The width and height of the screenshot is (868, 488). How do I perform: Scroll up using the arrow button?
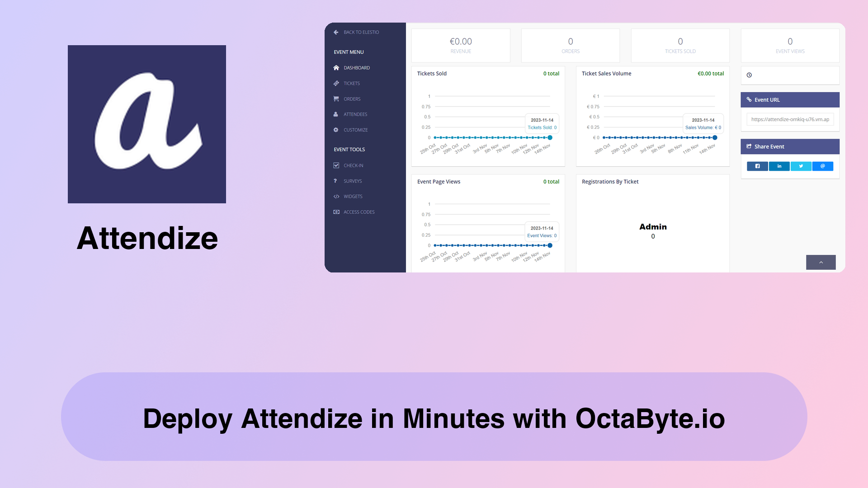(x=821, y=262)
